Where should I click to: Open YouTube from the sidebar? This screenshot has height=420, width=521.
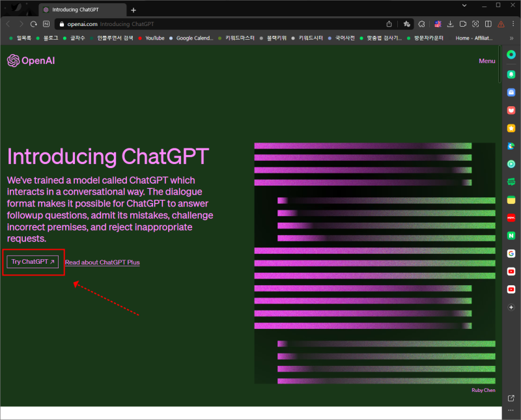(x=511, y=272)
